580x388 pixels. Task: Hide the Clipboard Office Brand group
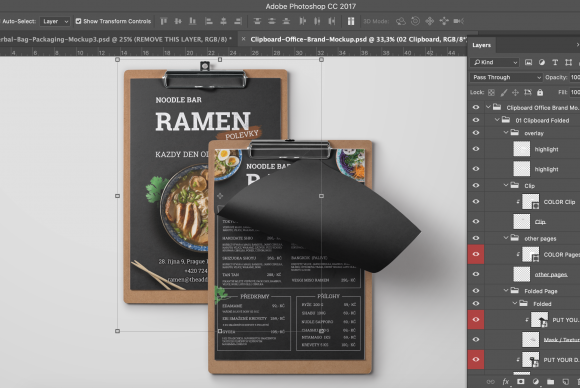click(476, 108)
